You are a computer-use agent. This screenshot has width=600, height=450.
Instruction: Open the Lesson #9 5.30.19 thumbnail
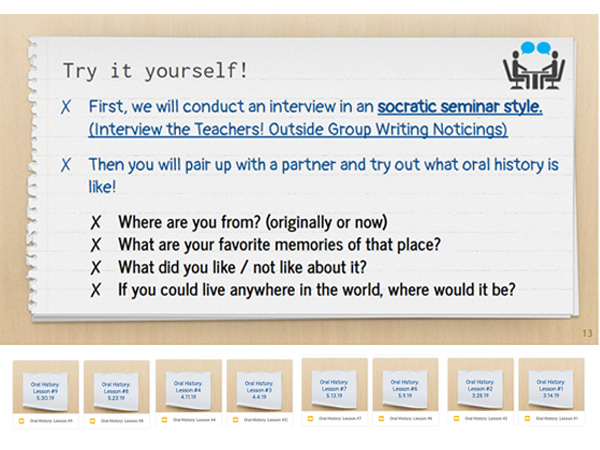tap(44, 386)
